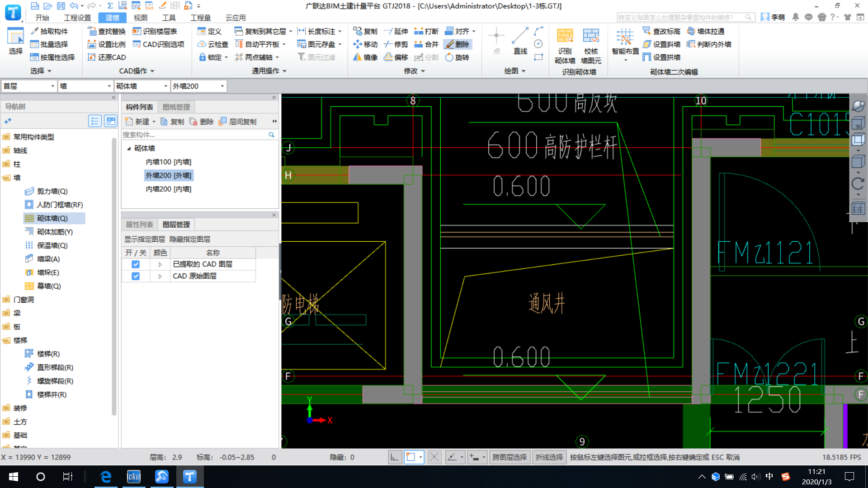Viewport: 868px width, 488px height.
Task: Open the 墙 component category dropdown
Action: pyautogui.click(x=85, y=86)
